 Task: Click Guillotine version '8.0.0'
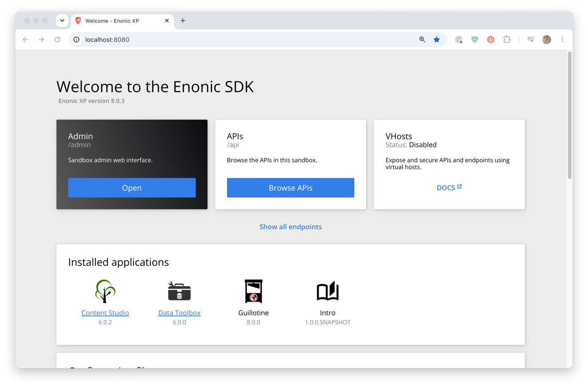(x=253, y=322)
